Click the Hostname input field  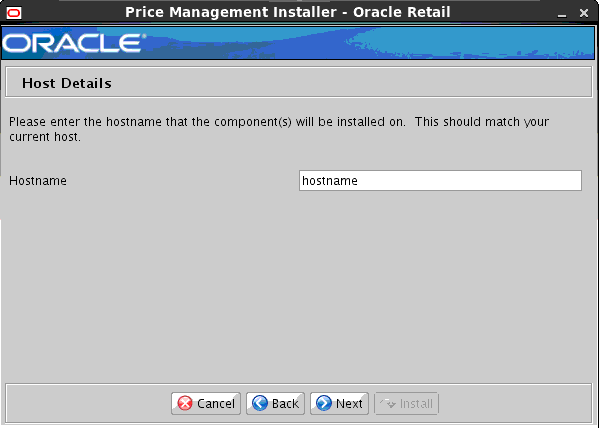(x=440, y=180)
